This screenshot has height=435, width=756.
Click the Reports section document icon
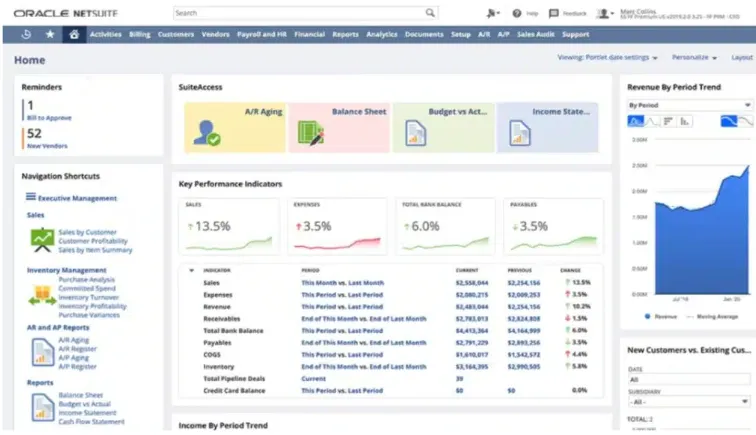[42, 408]
